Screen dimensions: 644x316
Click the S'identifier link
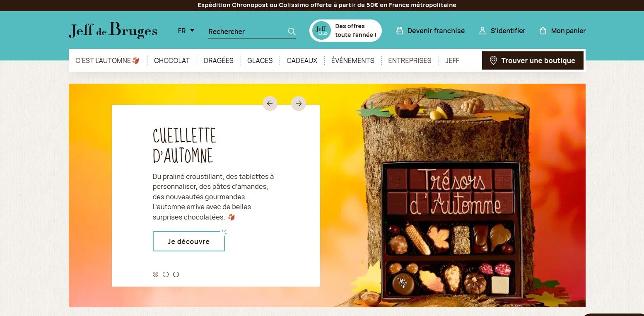click(508, 31)
